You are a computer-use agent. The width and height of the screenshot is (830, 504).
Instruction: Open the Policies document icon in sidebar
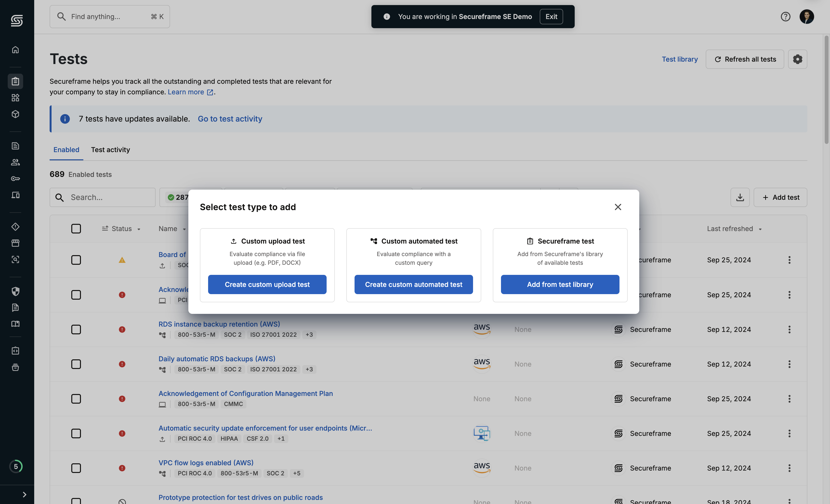coord(15,146)
